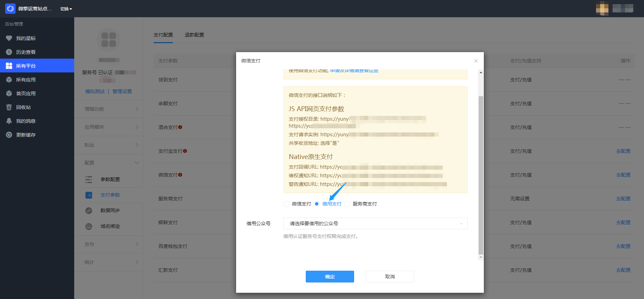Click the icon beside 域名绑定
Viewport: 644px width, 299px height.
[x=89, y=226]
